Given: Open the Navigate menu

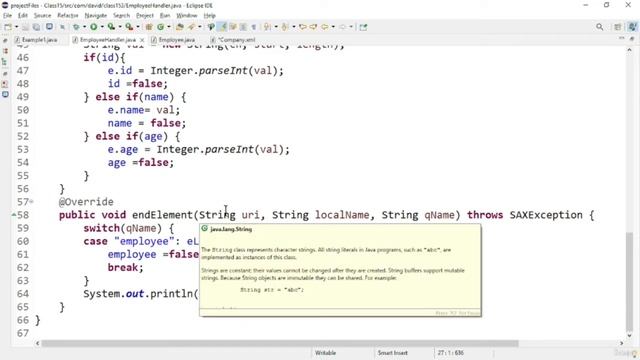Looking at the screenshot, I should [x=96, y=16].
